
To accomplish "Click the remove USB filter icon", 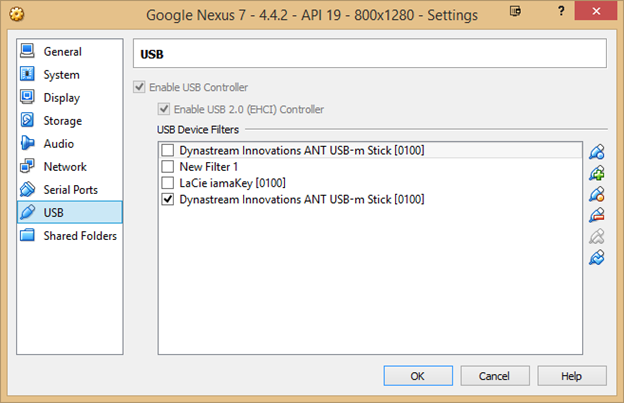I will click(597, 215).
